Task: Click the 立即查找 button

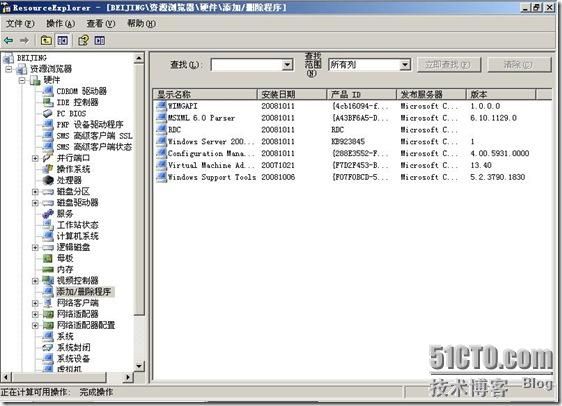Action: pyautogui.click(x=448, y=65)
